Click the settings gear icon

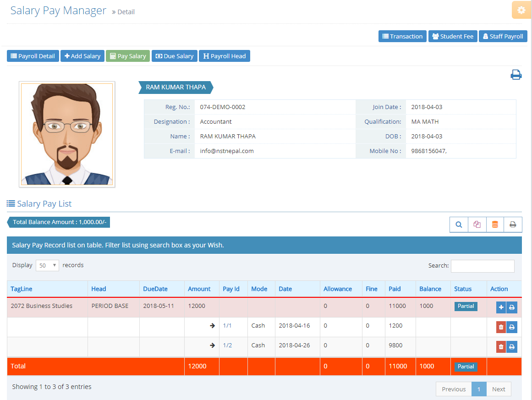point(521,10)
